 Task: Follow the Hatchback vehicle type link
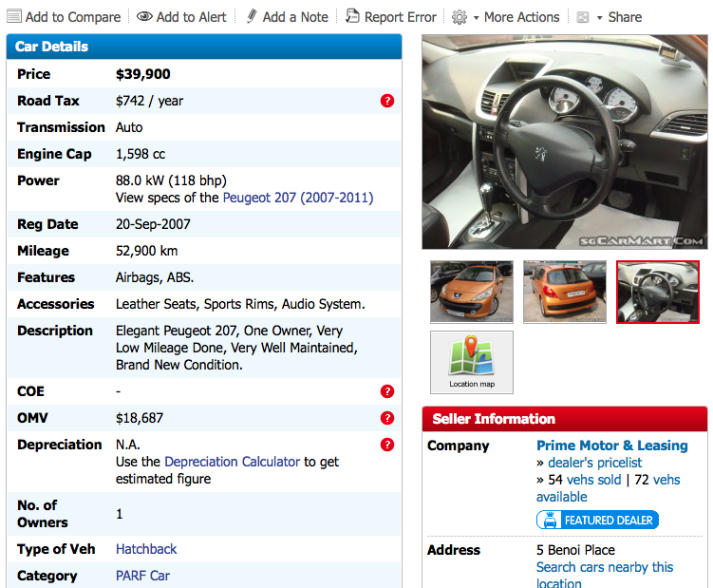(x=146, y=549)
